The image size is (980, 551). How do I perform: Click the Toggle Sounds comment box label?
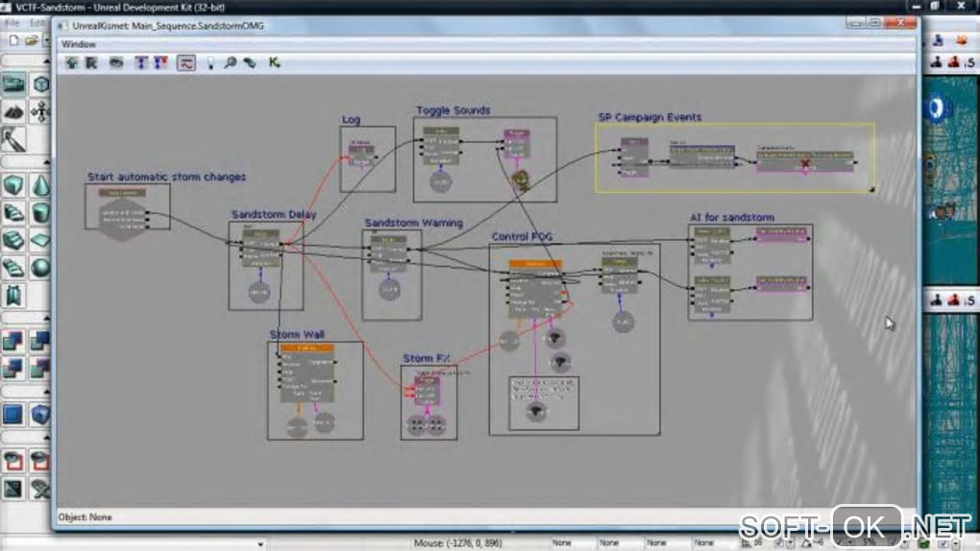453,110
